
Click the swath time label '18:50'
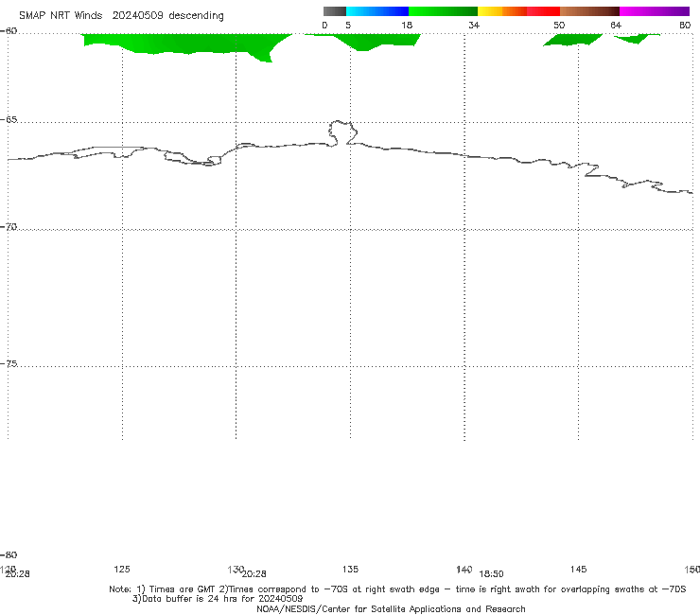coord(491,574)
